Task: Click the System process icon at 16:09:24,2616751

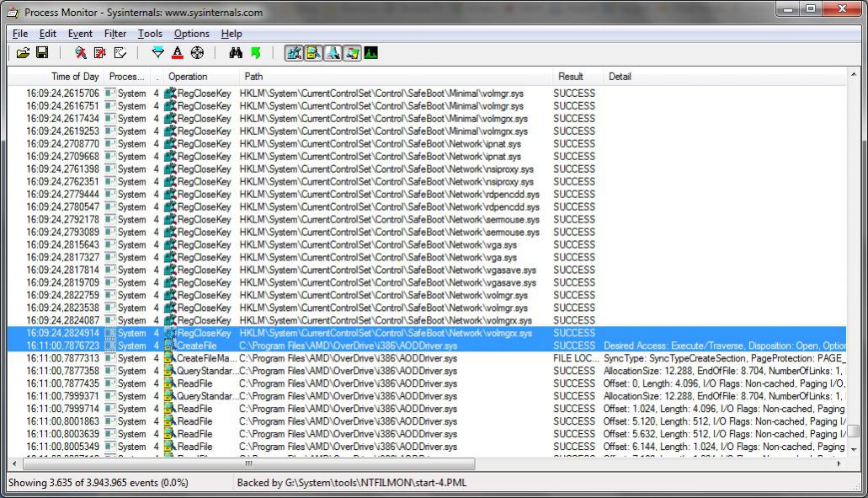Action: pos(111,106)
